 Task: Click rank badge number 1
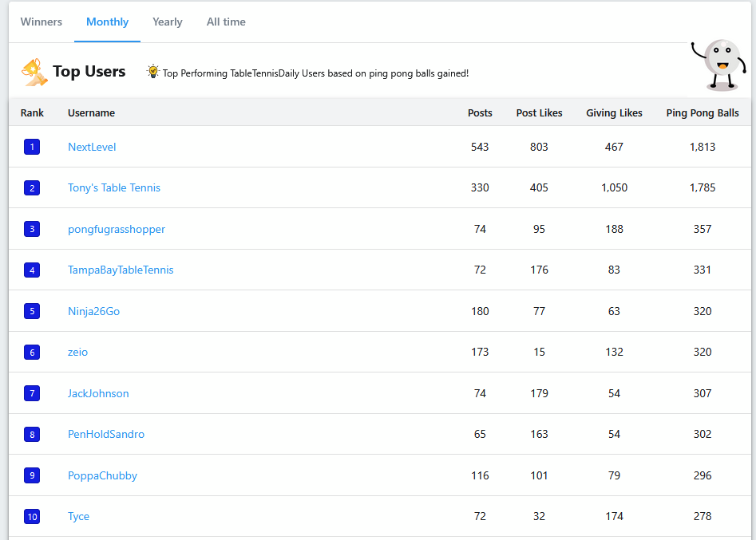click(32, 147)
